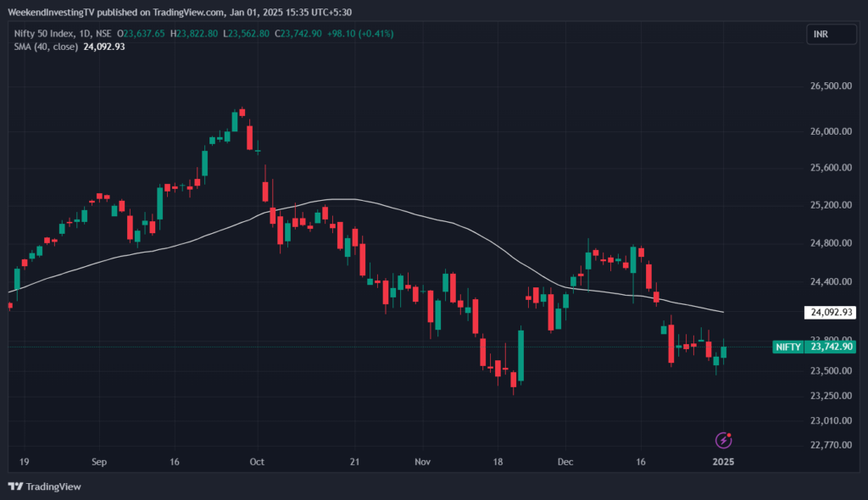Screen dimensions: 868x500
Task: Click the 23,010.00 price axis label
Action: click(x=831, y=420)
